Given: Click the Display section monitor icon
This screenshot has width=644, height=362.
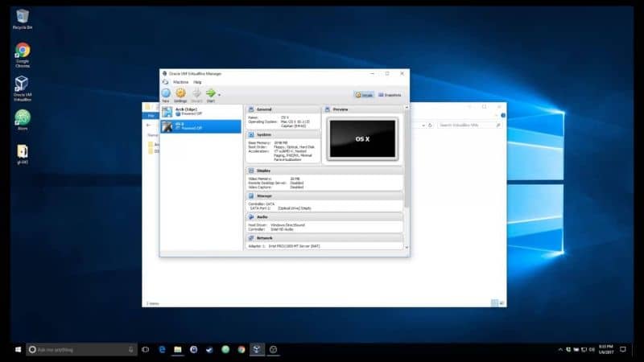Looking at the screenshot, I should [x=251, y=171].
